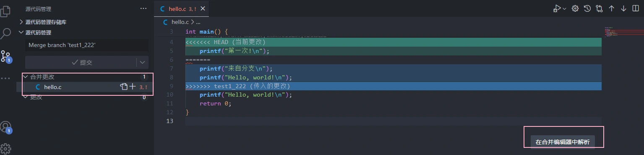Image resolution: width=644 pixels, height=155 pixels.
Task: Focus the commit message input box
Action: (86, 45)
